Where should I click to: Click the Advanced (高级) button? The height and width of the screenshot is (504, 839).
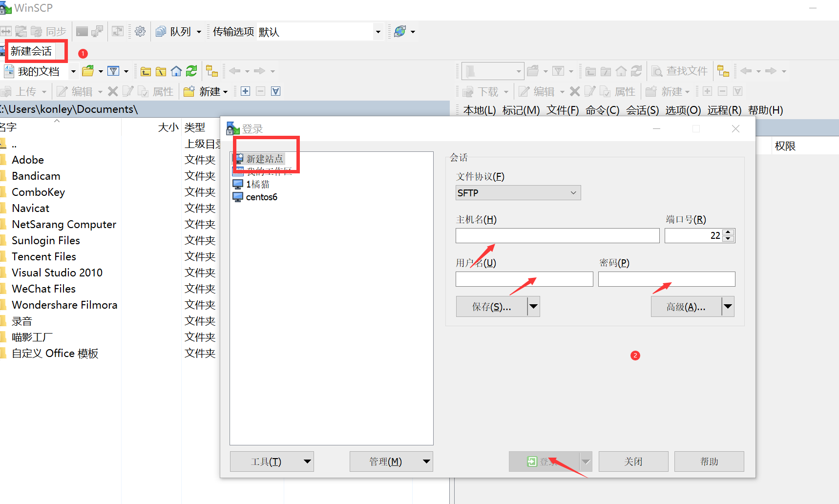[686, 307]
